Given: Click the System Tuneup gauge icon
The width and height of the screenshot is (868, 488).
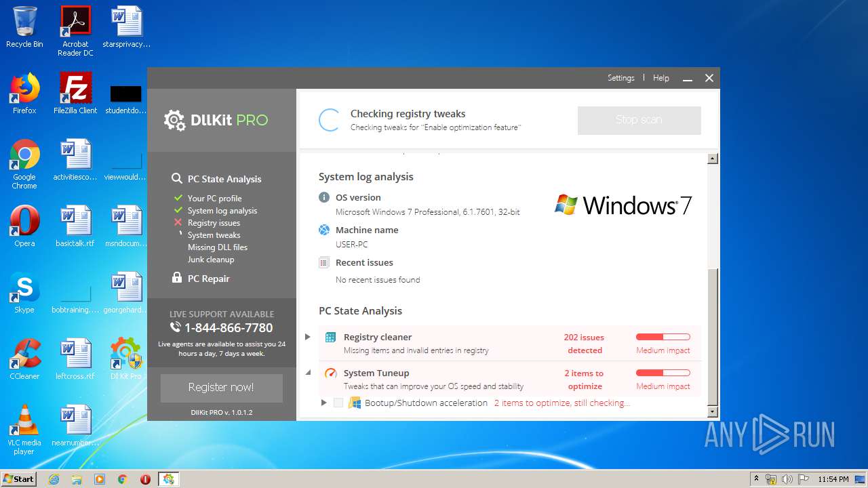Looking at the screenshot, I should pos(330,373).
